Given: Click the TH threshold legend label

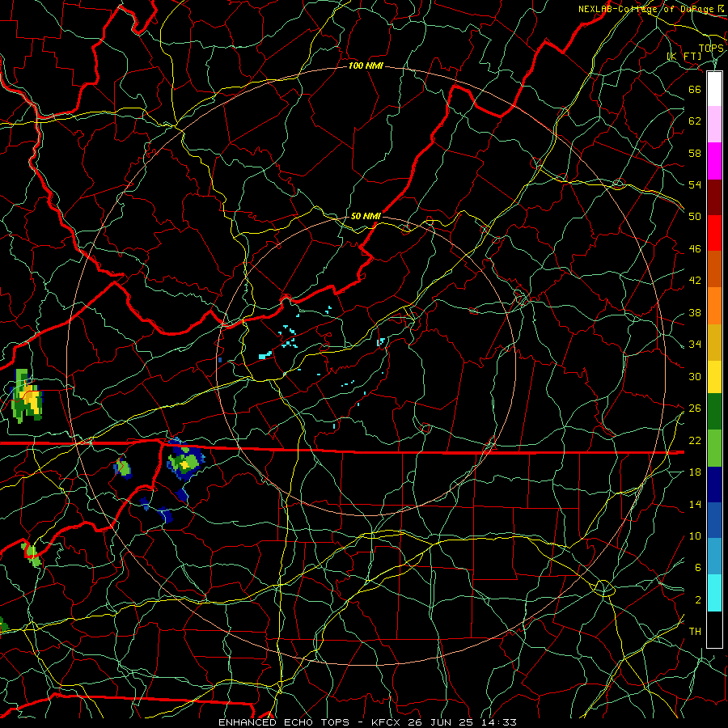Looking at the screenshot, I should [695, 632].
